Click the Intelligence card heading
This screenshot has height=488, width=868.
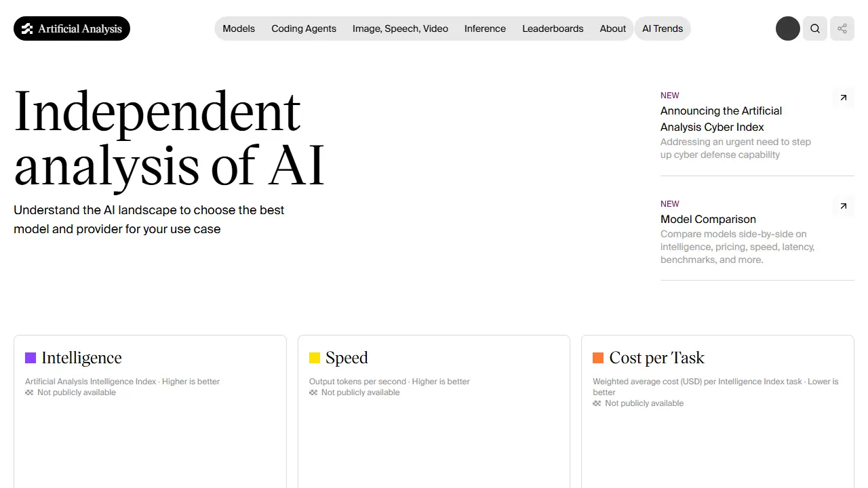coord(81,358)
